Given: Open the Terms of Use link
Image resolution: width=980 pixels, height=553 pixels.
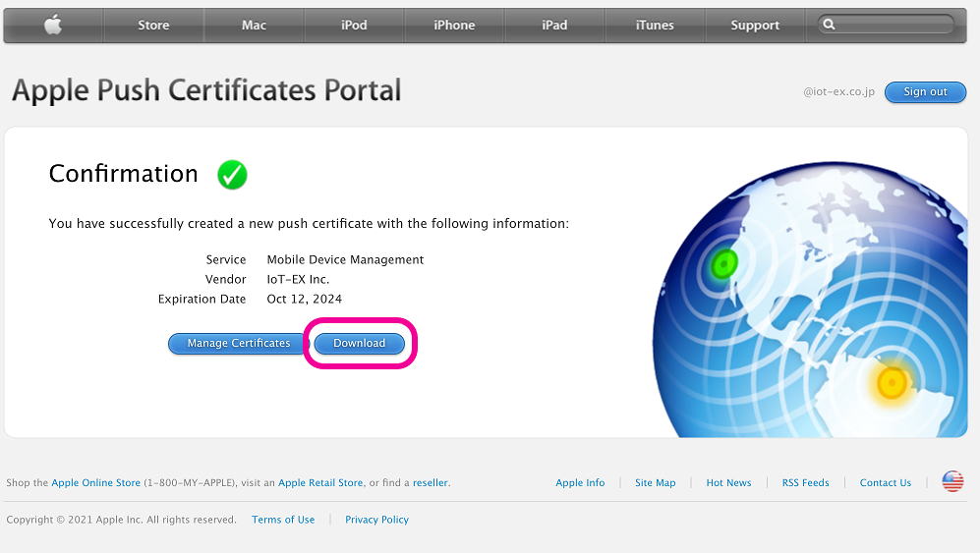Looking at the screenshot, I should [x=283, y=520].
